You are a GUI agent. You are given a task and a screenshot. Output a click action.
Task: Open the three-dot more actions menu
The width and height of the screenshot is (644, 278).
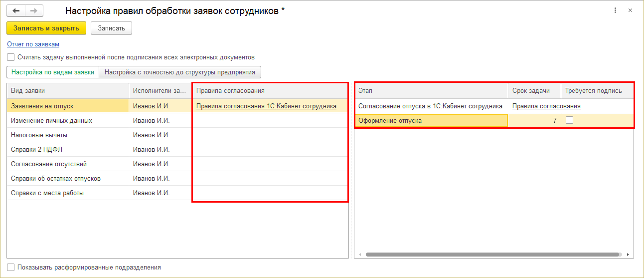click(x=616, y=10)
